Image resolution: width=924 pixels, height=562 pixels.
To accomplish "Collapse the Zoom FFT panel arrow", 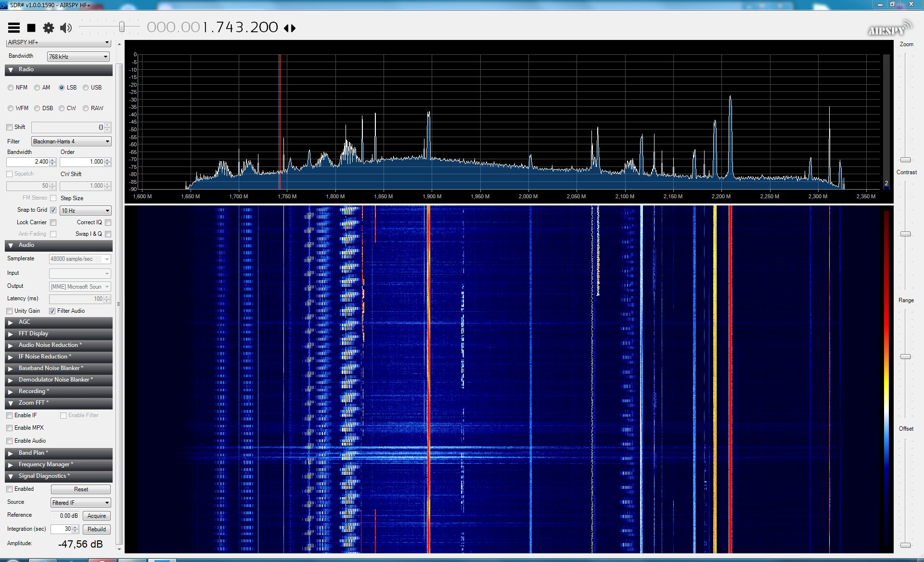I will (11, 403).
